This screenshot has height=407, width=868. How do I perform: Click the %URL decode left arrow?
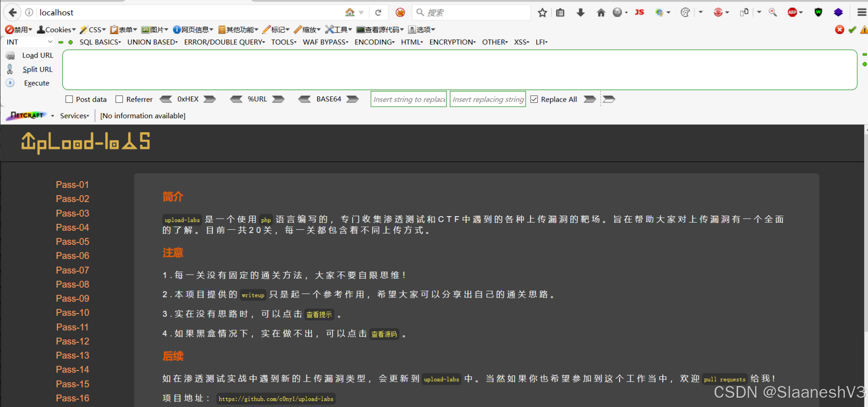click(x=236, y=99)
